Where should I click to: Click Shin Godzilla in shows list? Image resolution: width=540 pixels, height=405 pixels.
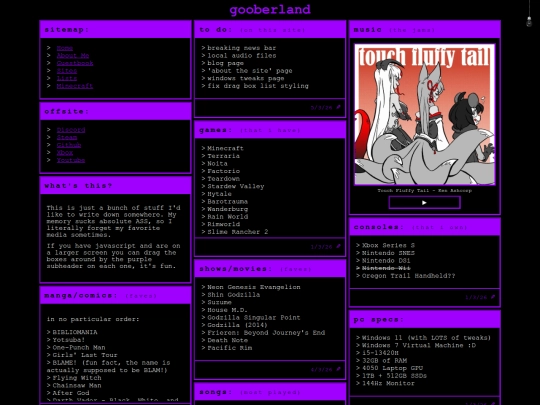pyautogui.click(x=233, y=295)
